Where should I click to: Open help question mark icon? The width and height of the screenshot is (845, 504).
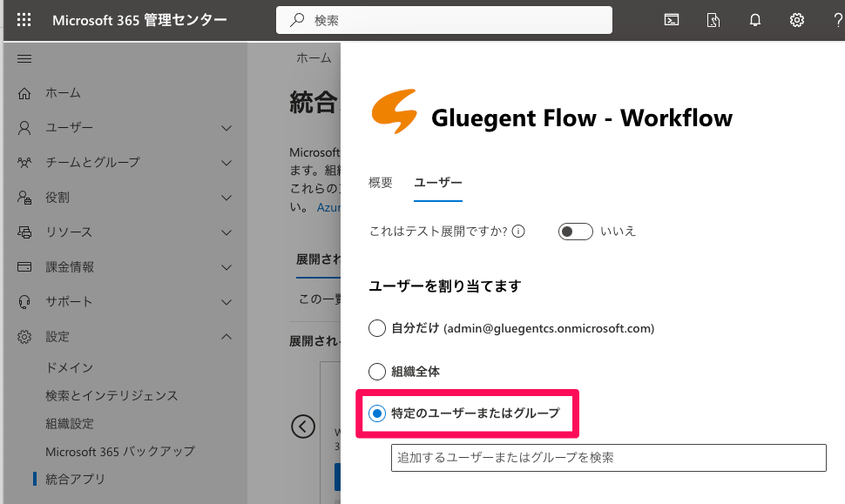point(839,21)
